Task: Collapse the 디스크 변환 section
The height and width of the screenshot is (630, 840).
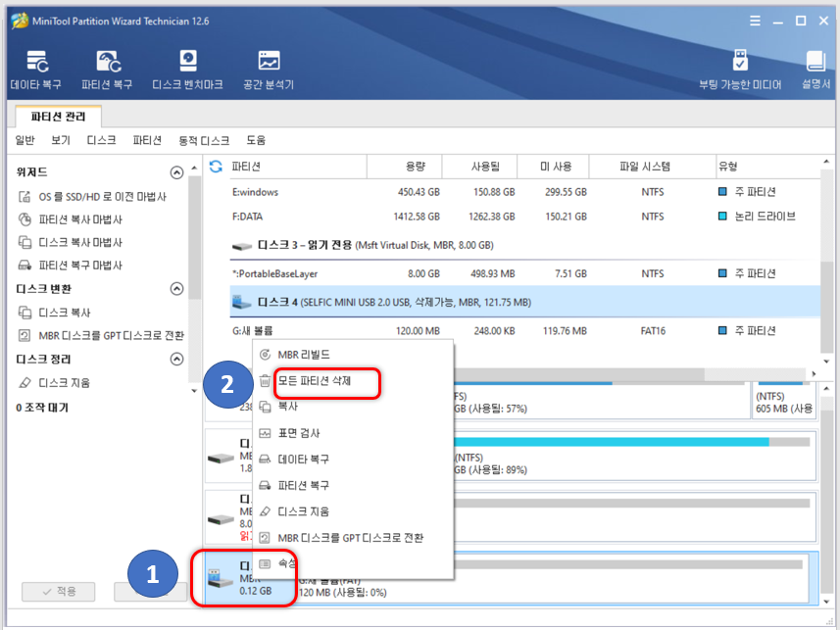Action: click(176, 289)
